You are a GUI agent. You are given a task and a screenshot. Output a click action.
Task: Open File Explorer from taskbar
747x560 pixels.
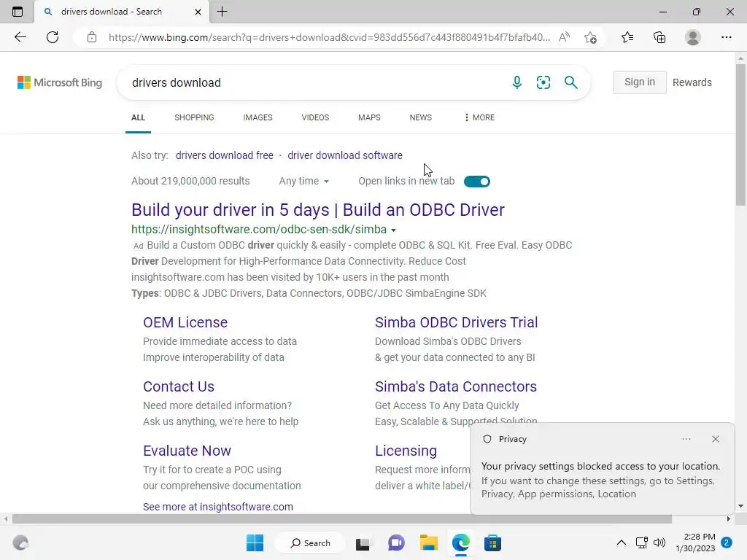tap(428, 542)
